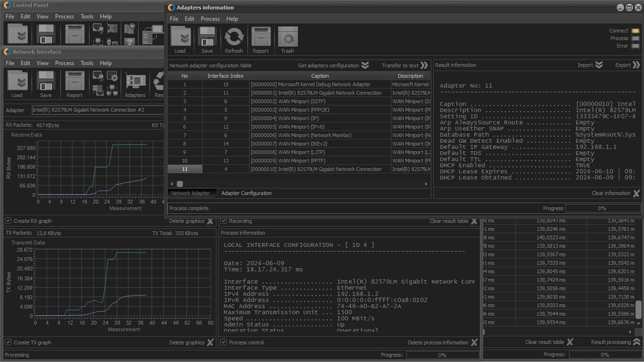Click Transfer to text button
Viewport: 644px width, 362px height.
[x=405, y=65]
